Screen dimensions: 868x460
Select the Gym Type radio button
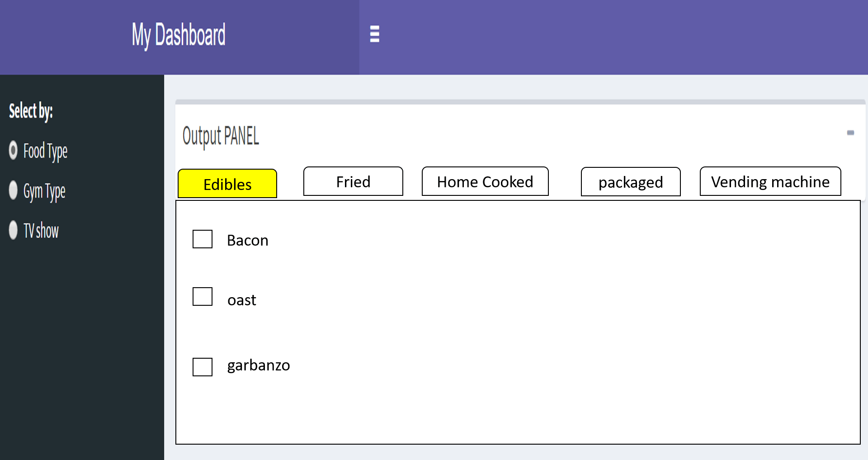pyautogui.click(x=13, y=190)
